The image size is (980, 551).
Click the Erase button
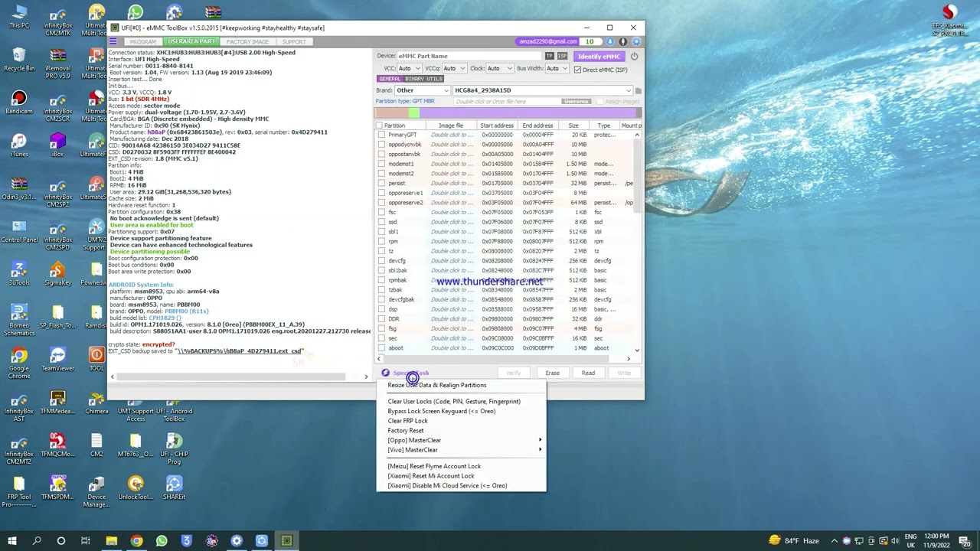pyautogui.click(x=552, y=373)
